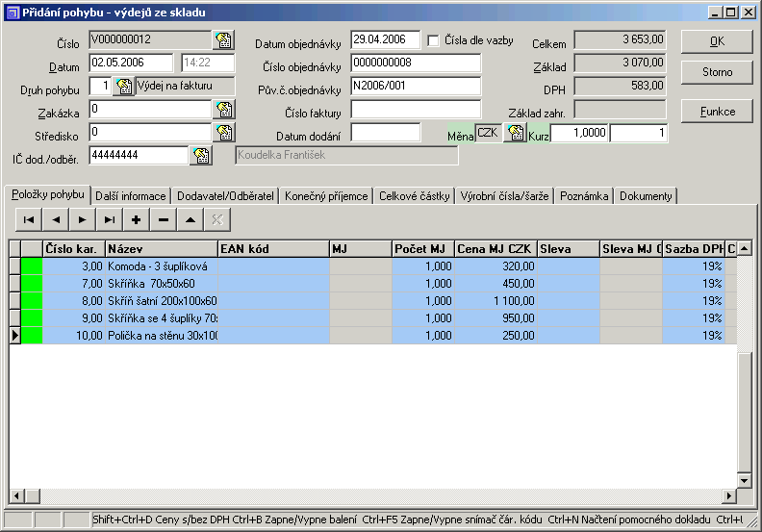Toggle Čísla dle vazby checkbox
762x532 pixels.
[433, 40]
